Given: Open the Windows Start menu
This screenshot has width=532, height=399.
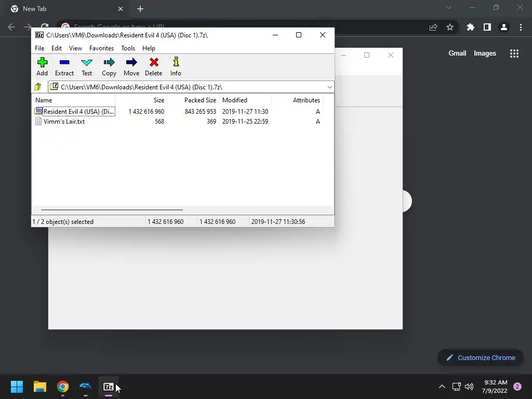Looking at the screenshot, I should point(17,387).
